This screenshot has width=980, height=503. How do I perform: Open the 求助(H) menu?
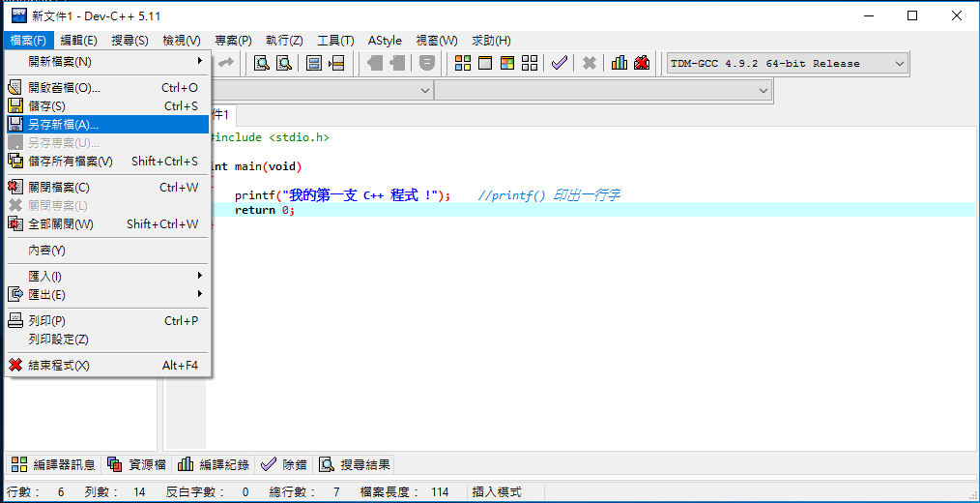[491, 41]
